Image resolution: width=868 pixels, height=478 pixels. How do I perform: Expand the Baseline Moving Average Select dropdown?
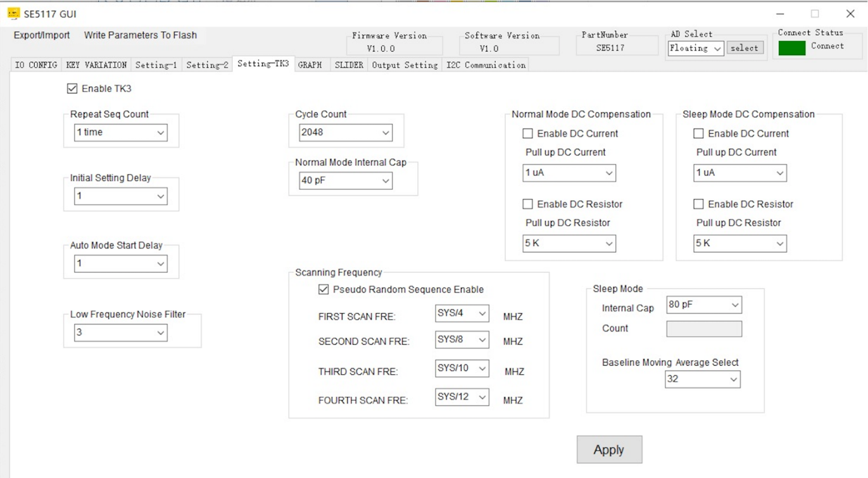[x=702, y=379]
